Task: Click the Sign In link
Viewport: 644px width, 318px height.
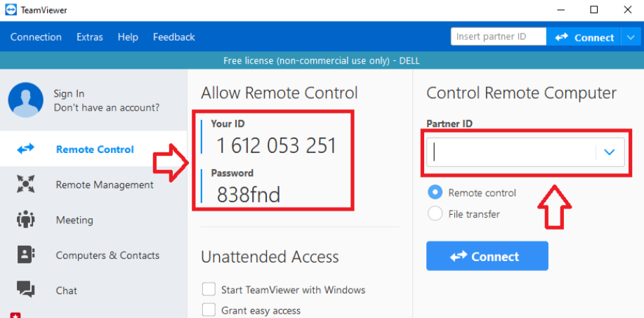Action: click(x=69, y=94)
